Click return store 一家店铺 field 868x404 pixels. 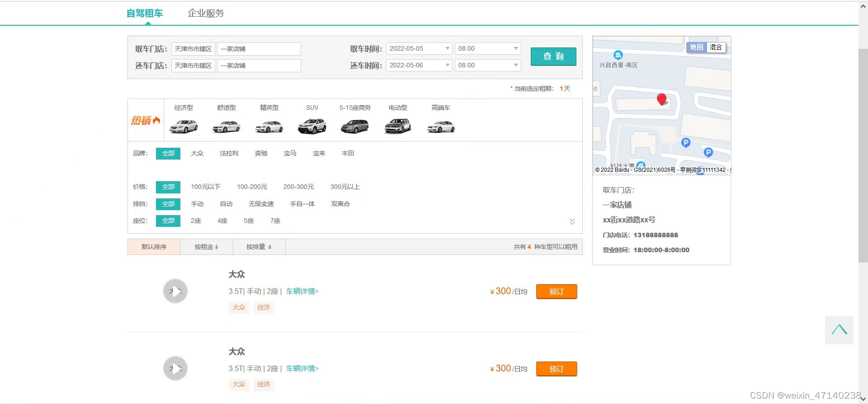pos(259,66)
